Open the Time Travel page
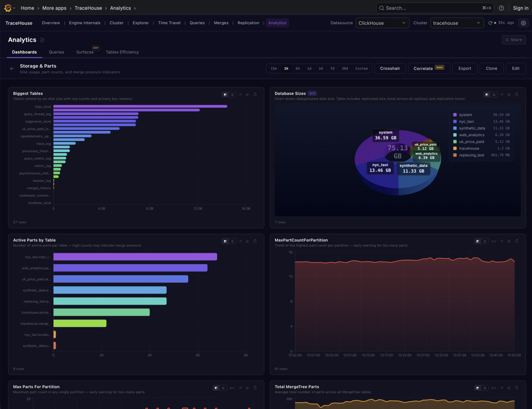Viewport: 532px width, 409px height. pos(169,23)
